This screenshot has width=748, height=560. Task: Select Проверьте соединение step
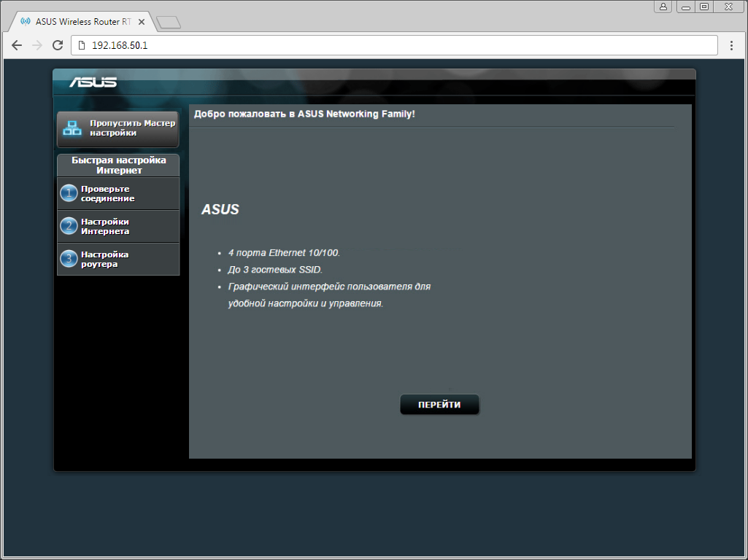point(118,193)
